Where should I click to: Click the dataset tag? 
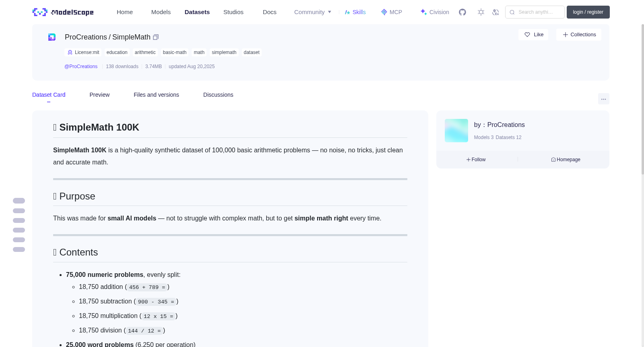coord(252,52)
